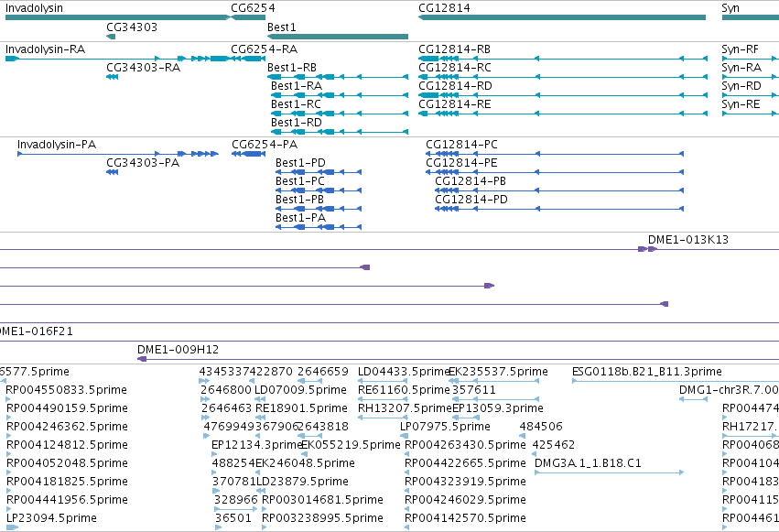Select EST RP004246362.5prime
779x532 pixels.
coord(8,436)
